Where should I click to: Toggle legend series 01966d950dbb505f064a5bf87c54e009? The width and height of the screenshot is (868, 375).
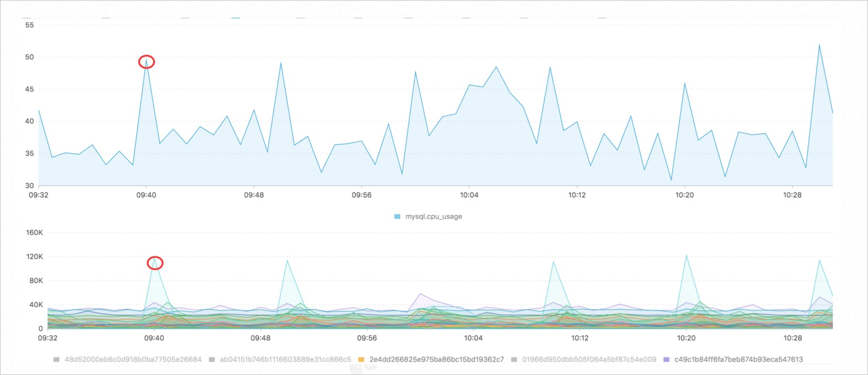pyautogui.click(x=589, y=360)
